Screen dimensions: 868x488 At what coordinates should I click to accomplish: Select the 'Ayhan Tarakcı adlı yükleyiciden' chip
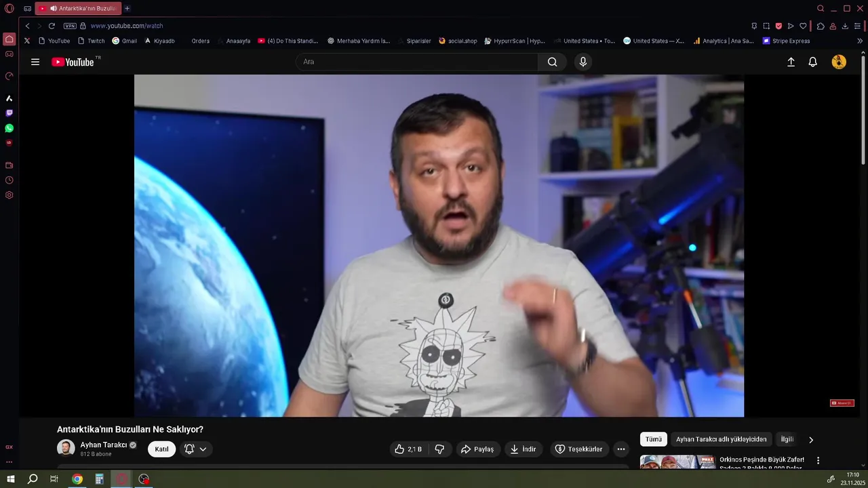pyautogui.click(x=721, y=439)
